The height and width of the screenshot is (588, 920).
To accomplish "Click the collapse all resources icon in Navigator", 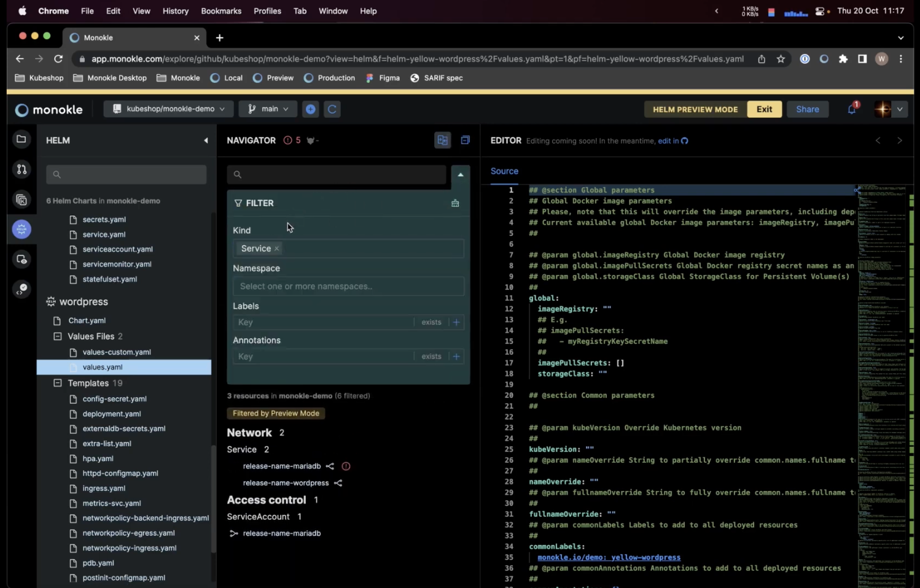I will pos(465,140).
